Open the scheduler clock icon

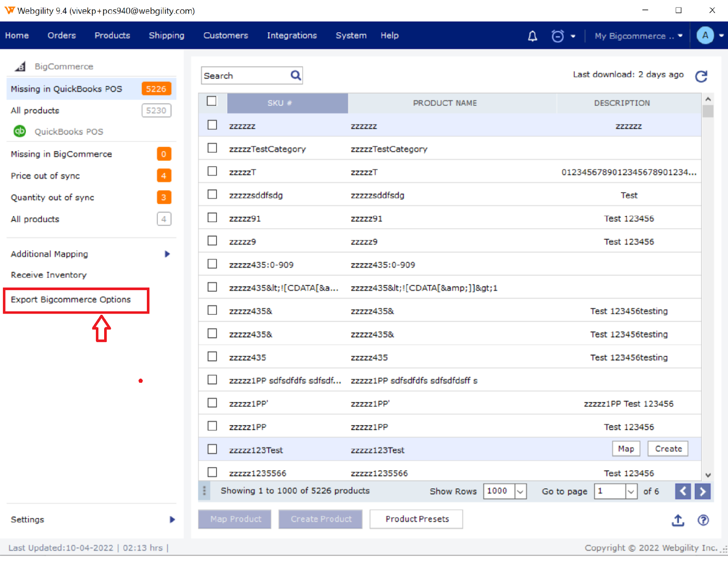tap(557, 36)
